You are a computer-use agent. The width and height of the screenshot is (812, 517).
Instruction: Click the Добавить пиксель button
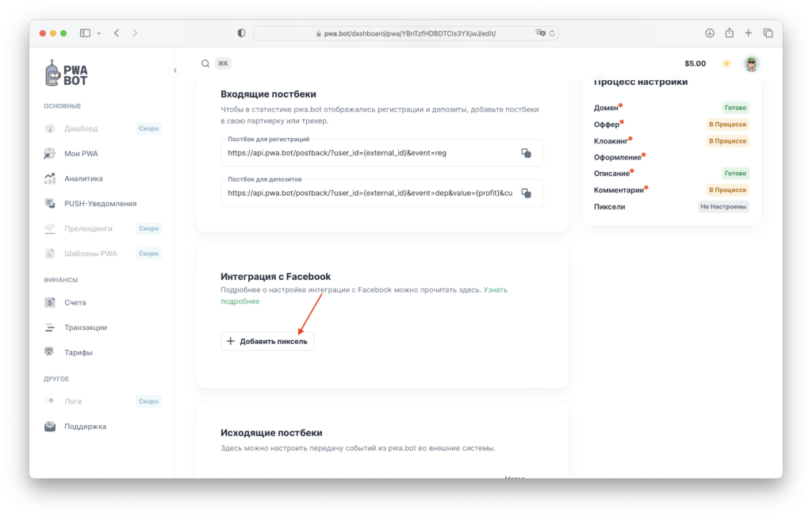267,341
